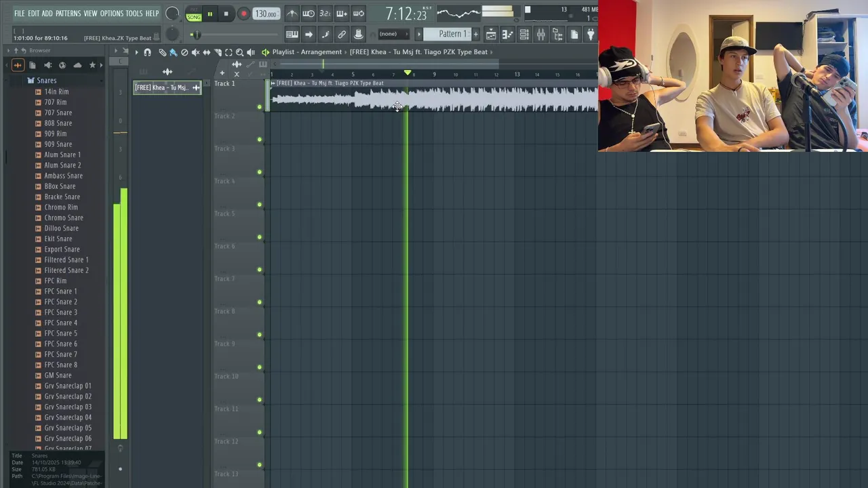
Task: Toggle typing keyboard to piano icon
Action: tap(292, 34)
